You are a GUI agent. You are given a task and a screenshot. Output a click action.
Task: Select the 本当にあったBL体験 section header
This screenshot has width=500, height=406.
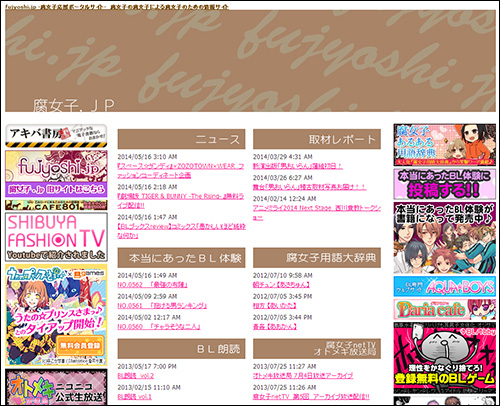(181, 258)
